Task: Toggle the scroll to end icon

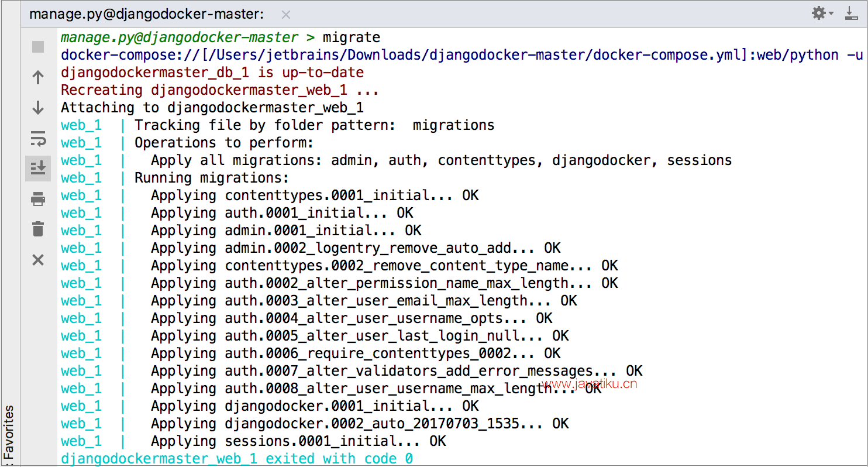Action: click(38, 169)
